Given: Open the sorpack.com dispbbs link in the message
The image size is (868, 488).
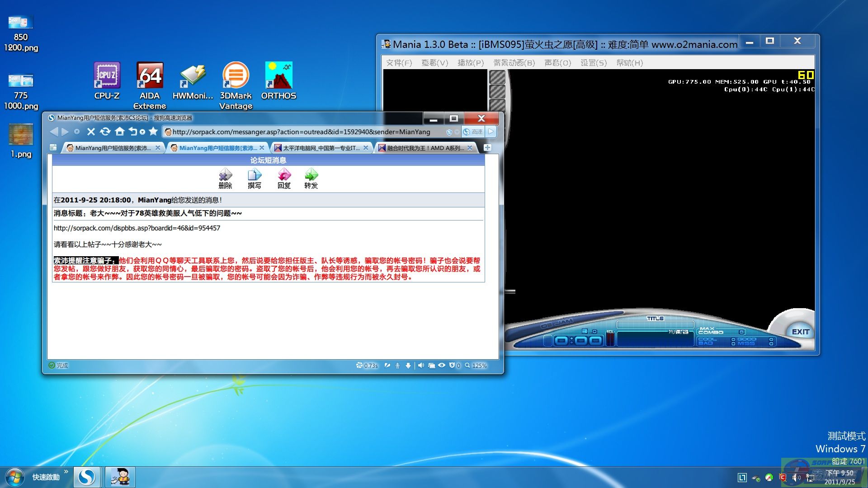Looking at the screenshot, I should [x=137, y=228].
